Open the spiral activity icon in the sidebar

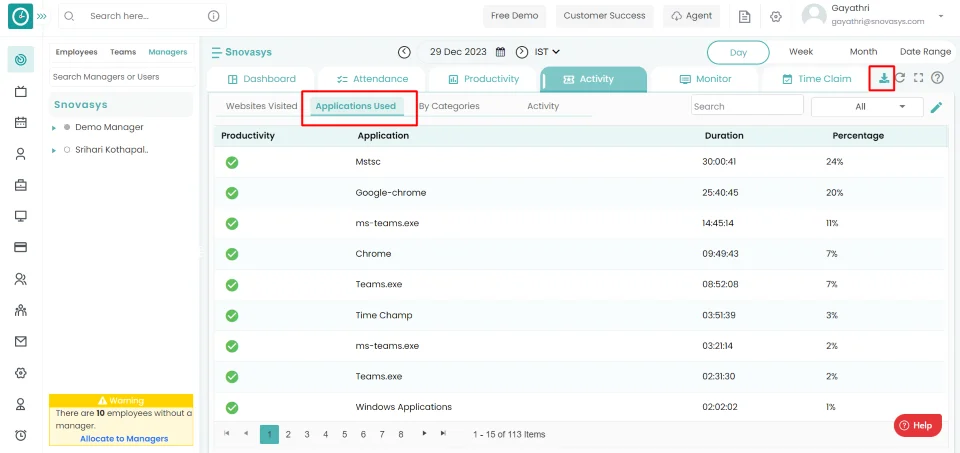pos(21,60)
